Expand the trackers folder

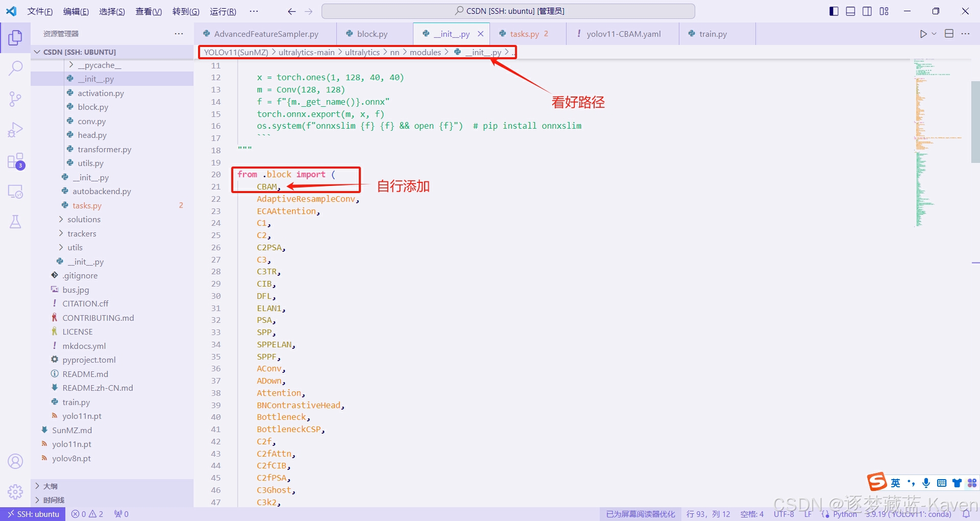click(x=112, y=233)
